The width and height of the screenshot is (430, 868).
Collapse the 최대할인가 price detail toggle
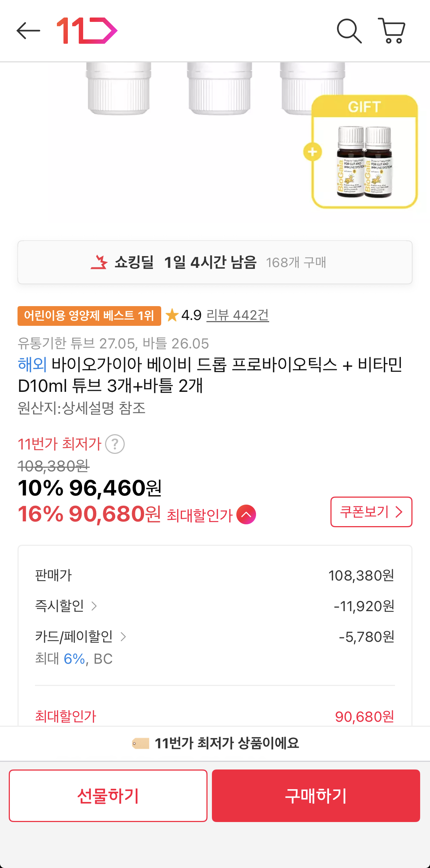pos(246,515)
